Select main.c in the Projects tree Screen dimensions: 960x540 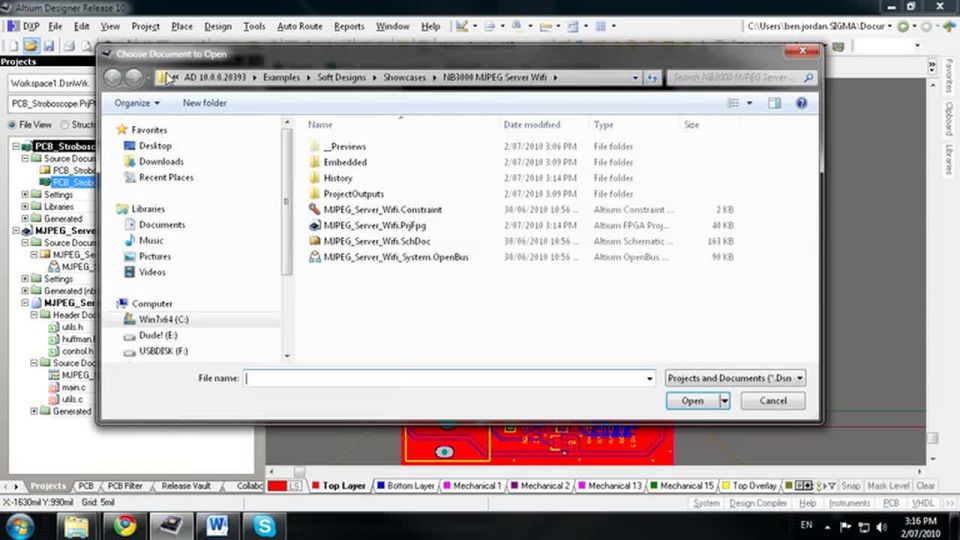(73, 388)
